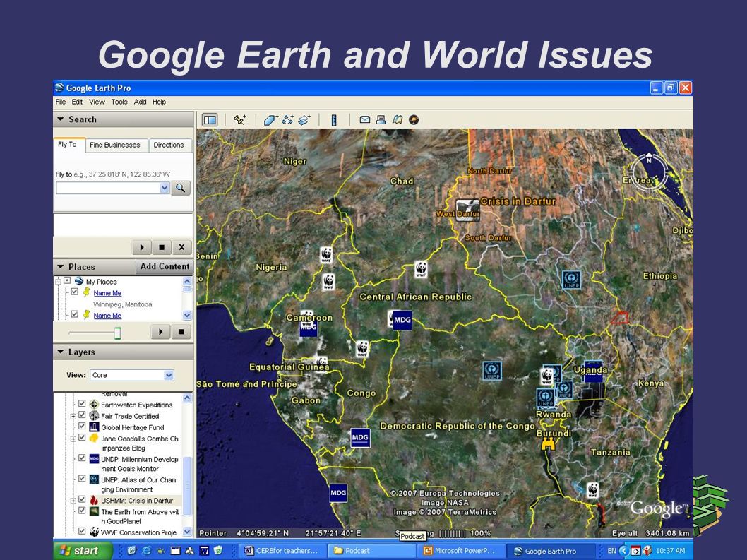Click the MDG marker near Gabon coast
Image resolution: width=747 pixels, height=560 pixels.
click(x=360, y=438)
